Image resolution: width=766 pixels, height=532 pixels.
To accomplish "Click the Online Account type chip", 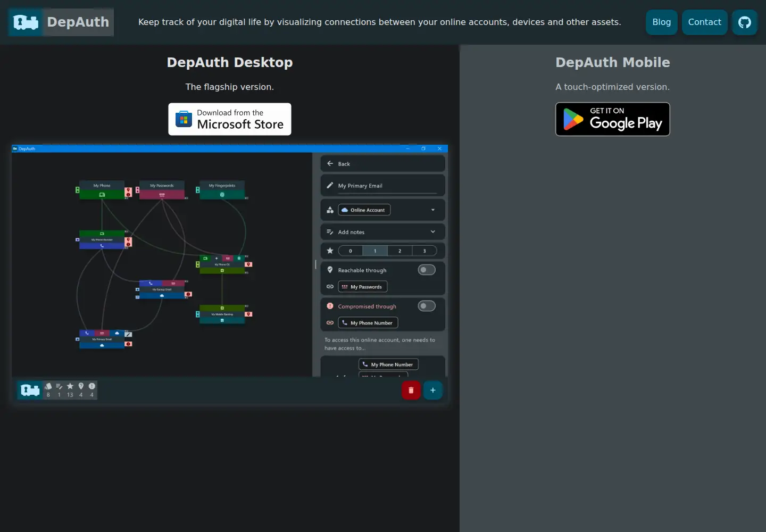I will click(364, 210).
